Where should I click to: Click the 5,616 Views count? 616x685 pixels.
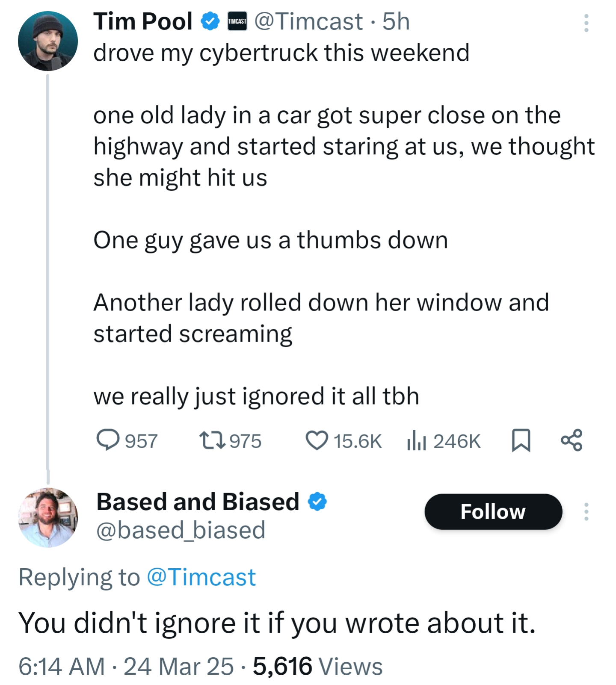tap(317, 666)
